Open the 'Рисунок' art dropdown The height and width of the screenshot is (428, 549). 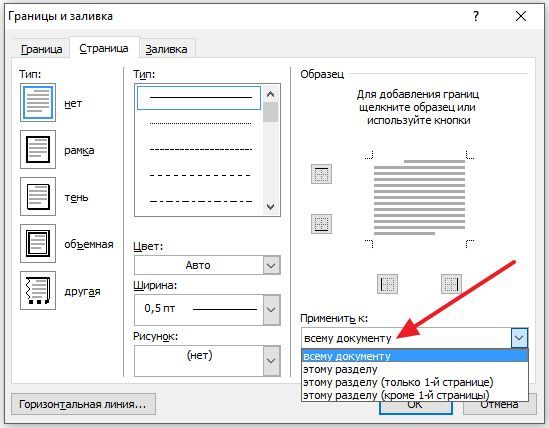coord(271,361)
